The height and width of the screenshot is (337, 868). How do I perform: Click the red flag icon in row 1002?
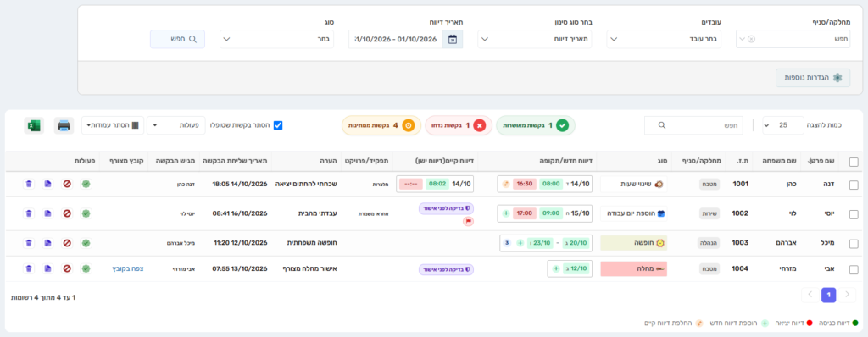[x=468, y=221]
